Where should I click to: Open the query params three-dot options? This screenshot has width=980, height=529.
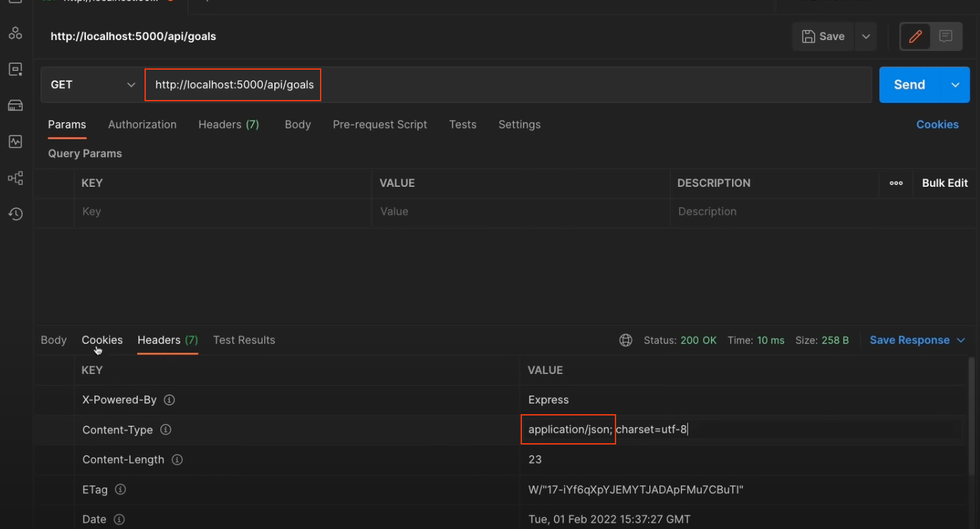coord(896,183)
